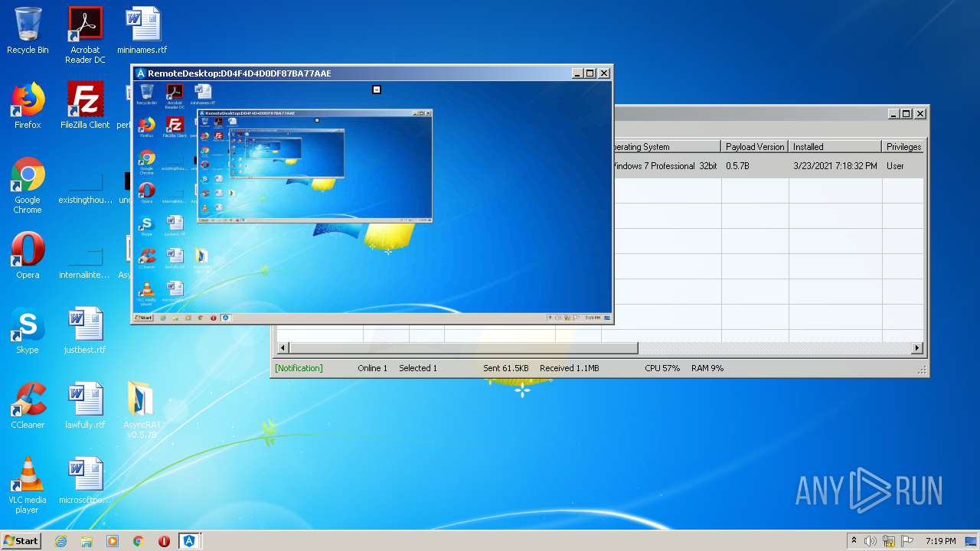This screenshot has width=980, height=551.
Task: Click the client list scroll-right arrow
Action: coord(917,348)
